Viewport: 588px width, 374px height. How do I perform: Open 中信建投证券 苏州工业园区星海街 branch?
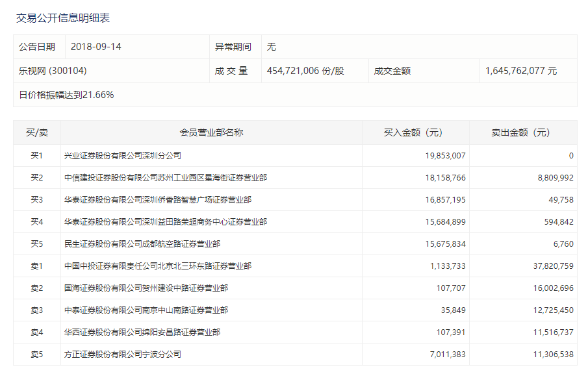coord(165,178)
